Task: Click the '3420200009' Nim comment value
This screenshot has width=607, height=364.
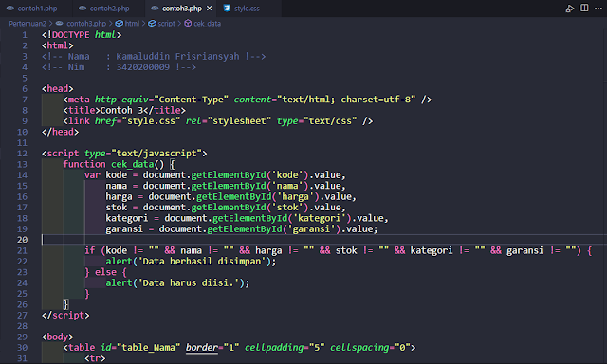Action: [x=143, y=67]
